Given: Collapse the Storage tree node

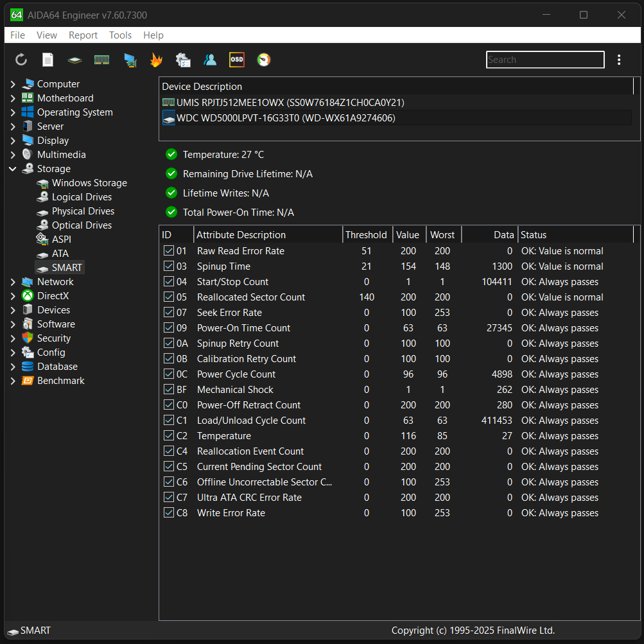Looking at the screenshot, I should tap(13, 169).
